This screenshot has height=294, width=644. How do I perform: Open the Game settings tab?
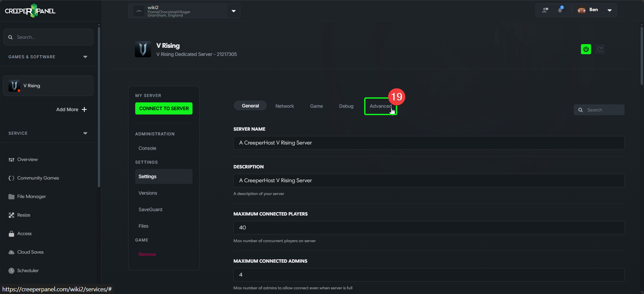tap(317, 106)
